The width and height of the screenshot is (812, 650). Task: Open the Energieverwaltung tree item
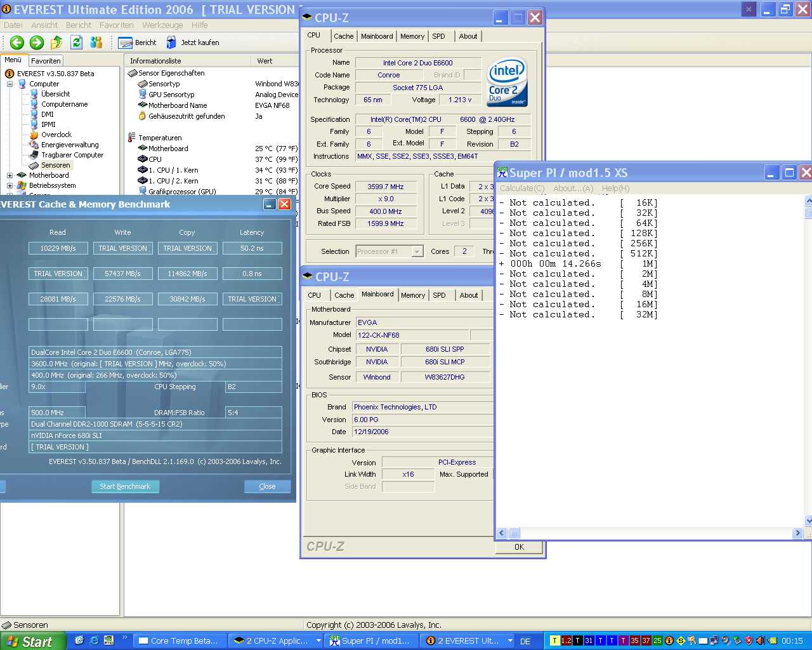(x=70, y=145)
